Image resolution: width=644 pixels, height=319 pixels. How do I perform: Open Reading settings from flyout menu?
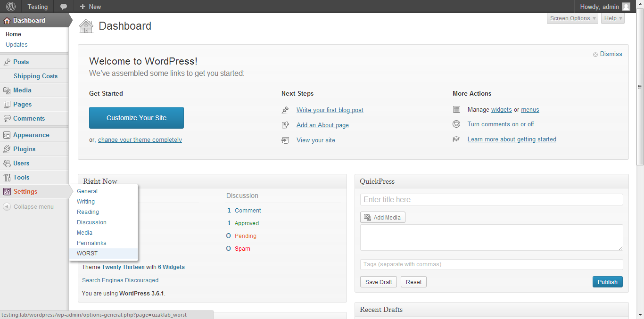[88, 212]
